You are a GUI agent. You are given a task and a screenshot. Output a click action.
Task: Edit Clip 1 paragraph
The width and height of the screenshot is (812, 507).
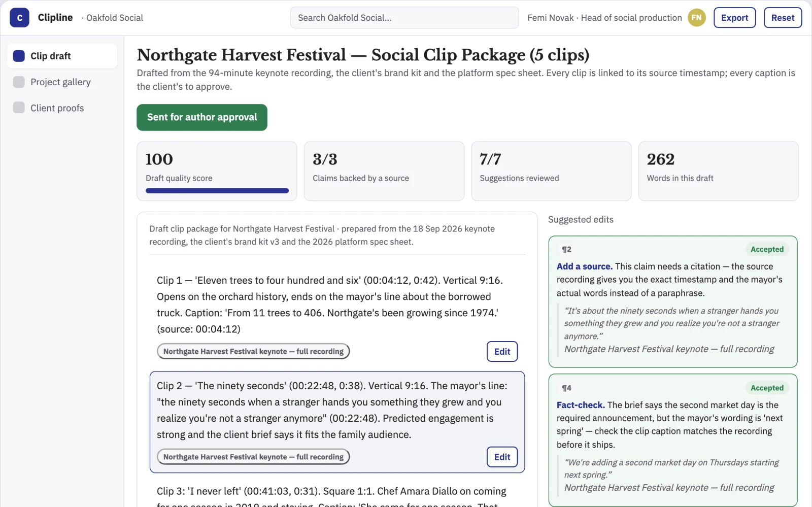(502, 351)
